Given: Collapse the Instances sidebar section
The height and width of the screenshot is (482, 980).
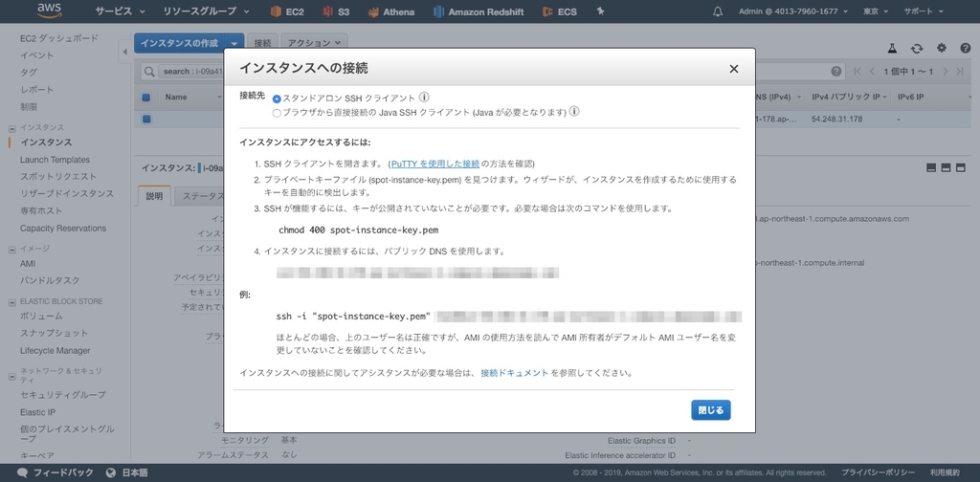Looking at the screenshot, I should (11, 128).
